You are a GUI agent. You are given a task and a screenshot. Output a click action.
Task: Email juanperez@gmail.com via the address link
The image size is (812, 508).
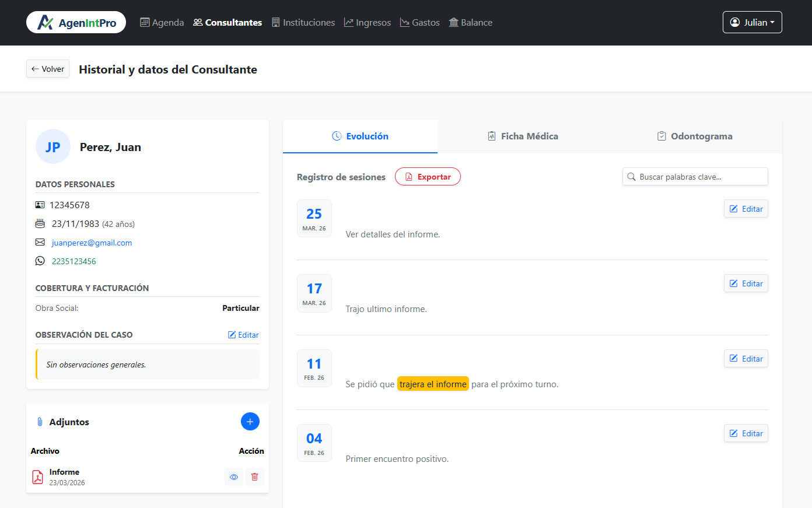point(92,242)
